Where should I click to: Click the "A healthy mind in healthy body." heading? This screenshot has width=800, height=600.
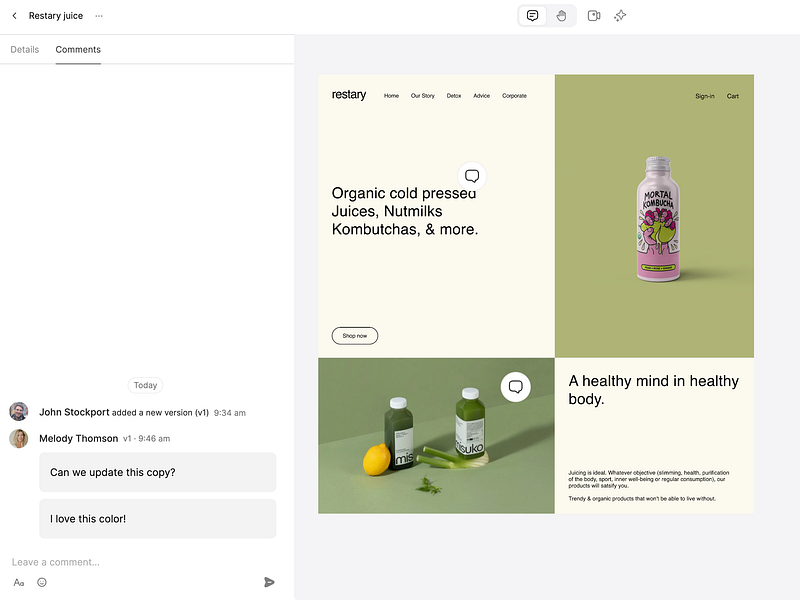pyautogui.click(x=654, y=390)
